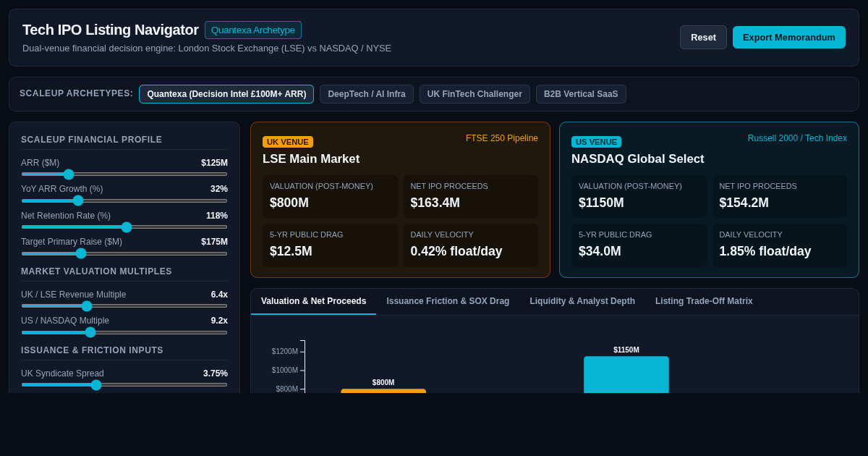
Task: Click Russell 2000 / Tech Index label
Action: click(797, 138)
